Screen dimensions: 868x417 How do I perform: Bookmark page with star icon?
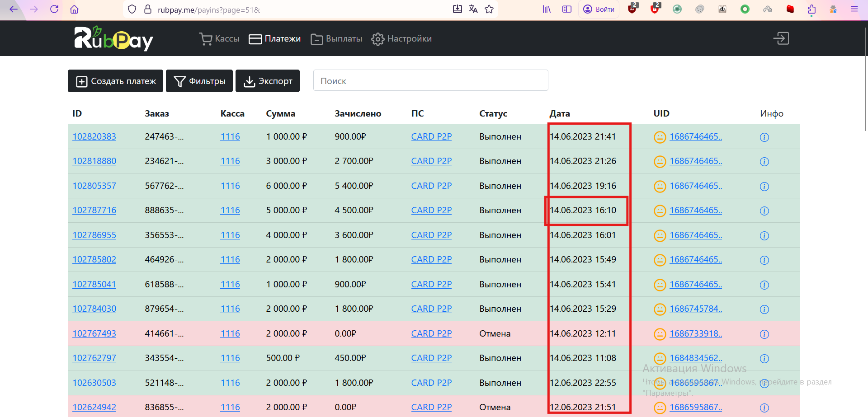point(489,9)
